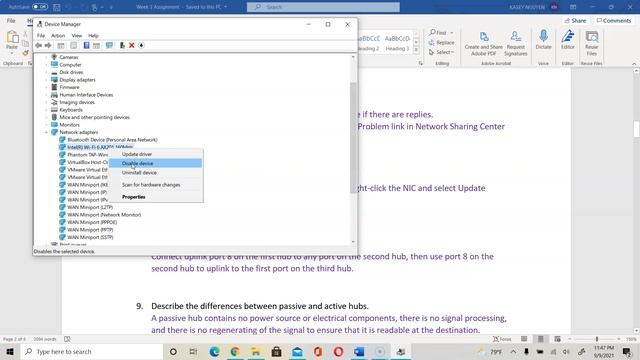
Task: Collapse Network adapters tree node
Action: tap(46, 132)
